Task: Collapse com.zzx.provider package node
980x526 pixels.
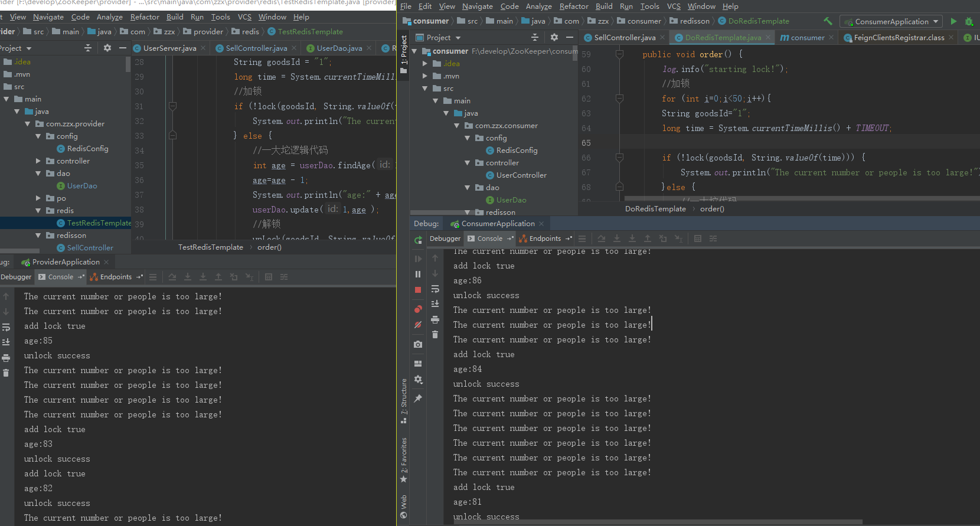Action: 28,124
